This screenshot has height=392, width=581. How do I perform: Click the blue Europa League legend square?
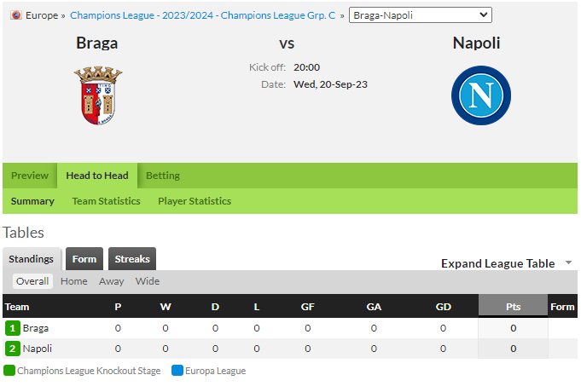177,371
